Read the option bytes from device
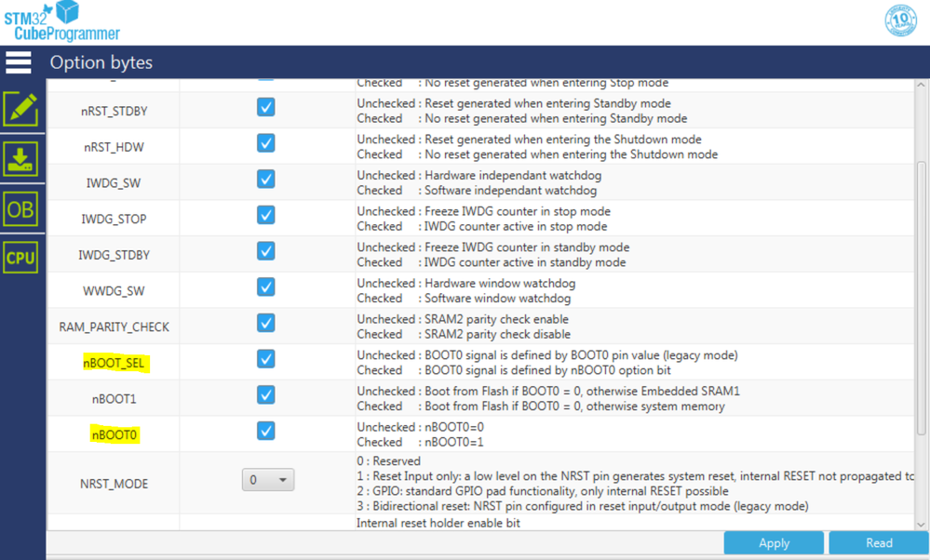 pos(879,543)
